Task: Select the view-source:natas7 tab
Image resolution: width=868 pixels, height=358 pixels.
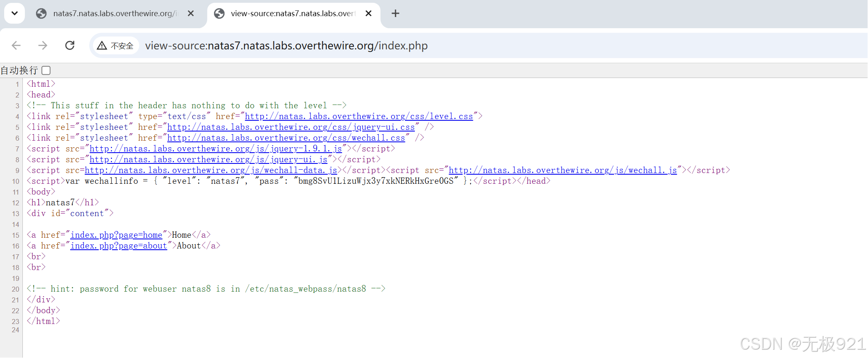Action: 293,14
